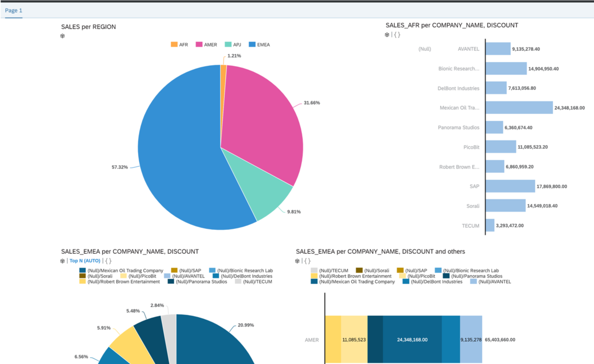The image size is (594, 364).
Task: Click the curly braces icon right of Top N (AUTO)
Action: (x=108, y=261)
